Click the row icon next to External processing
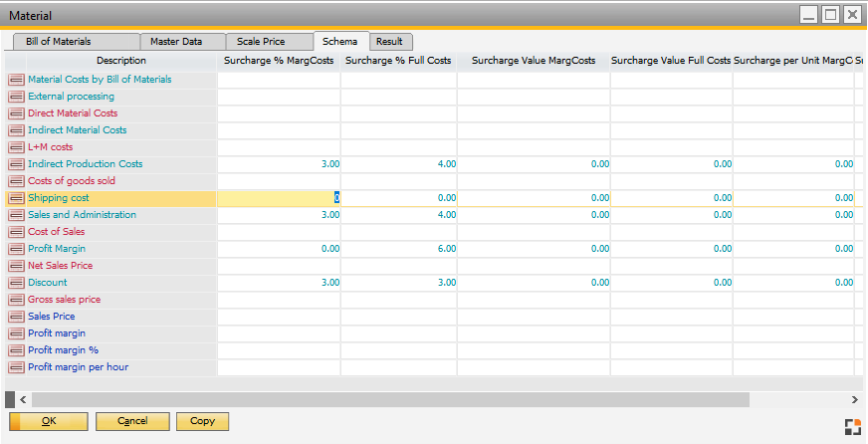The width and height of the screenshot is (868, 444). coord(16,97)
